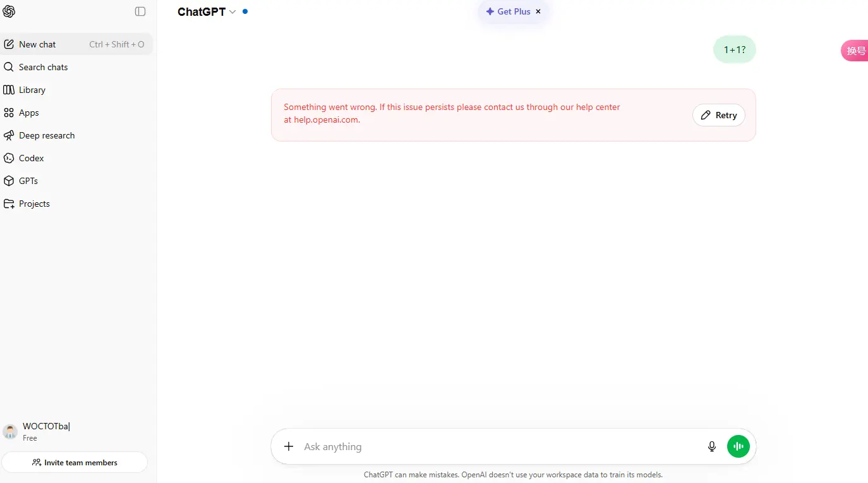Viewport: 868px width, 483px height.
Task: Click the user avatar picture
Action: click(10, 431)
